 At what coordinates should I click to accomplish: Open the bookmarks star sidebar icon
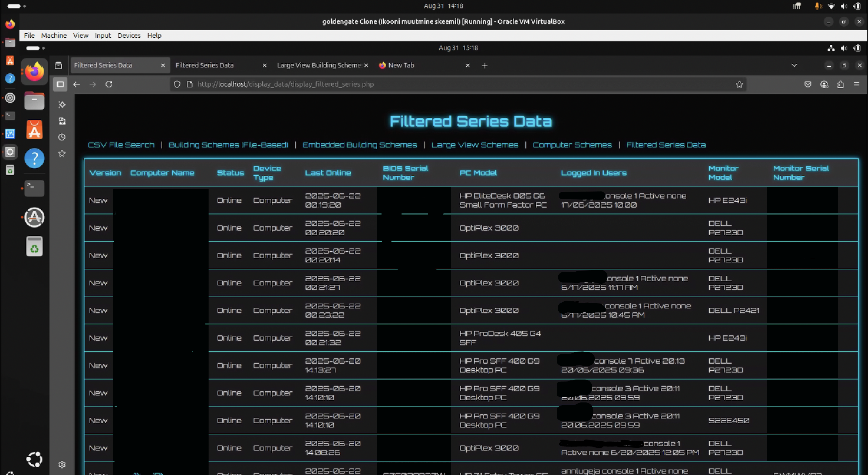click(x=62, y=154)
